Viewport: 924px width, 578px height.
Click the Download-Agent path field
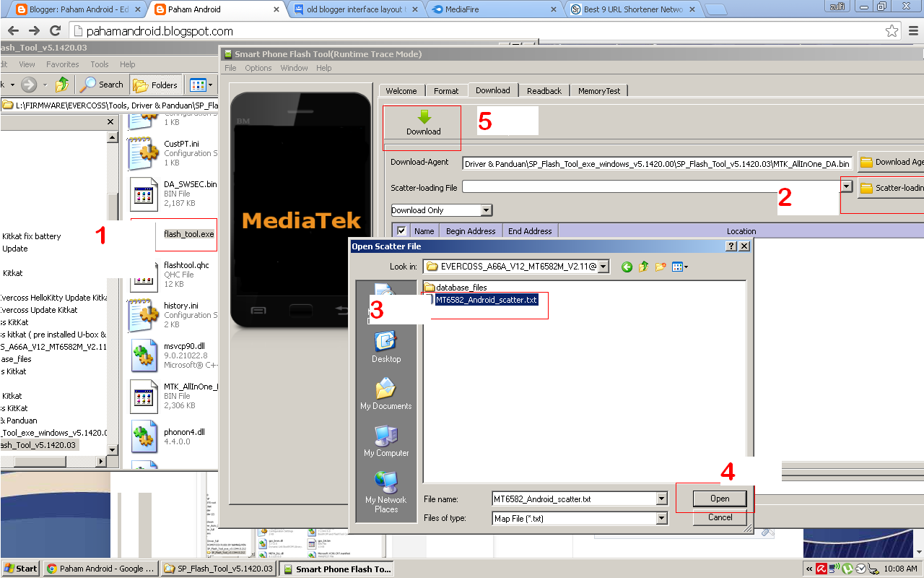658,163
